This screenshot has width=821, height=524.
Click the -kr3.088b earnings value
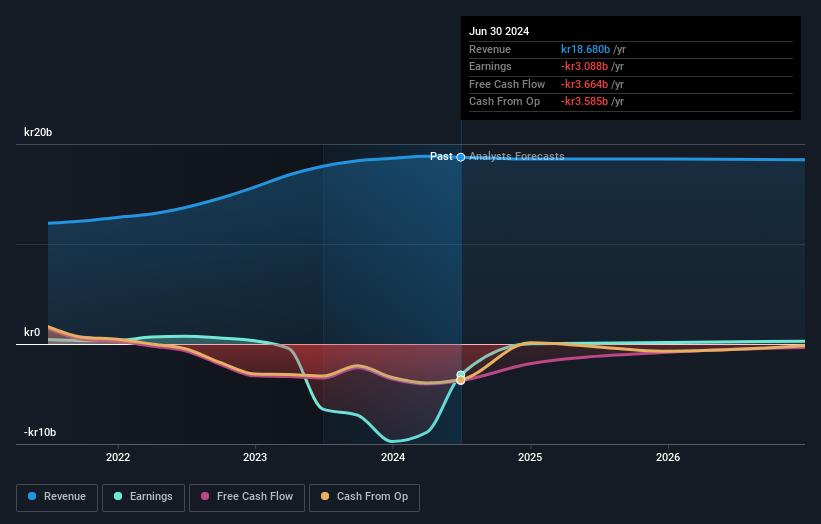[584, 66]
